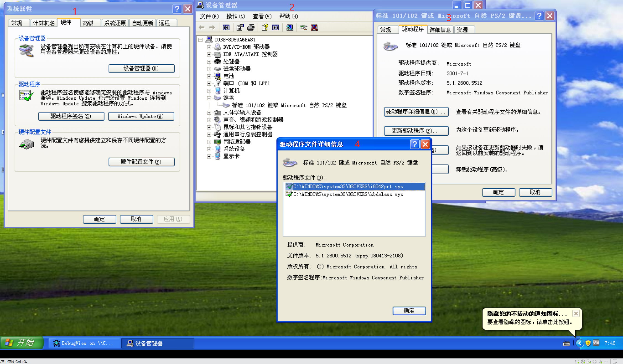Collapse the 键盘 tree node
The width and height of the screenshot is (623, 364).
pos(209,98)
